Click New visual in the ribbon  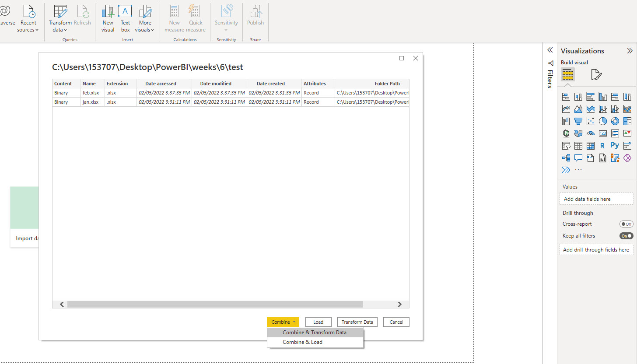pyautogui.click(x=108, y=19)
